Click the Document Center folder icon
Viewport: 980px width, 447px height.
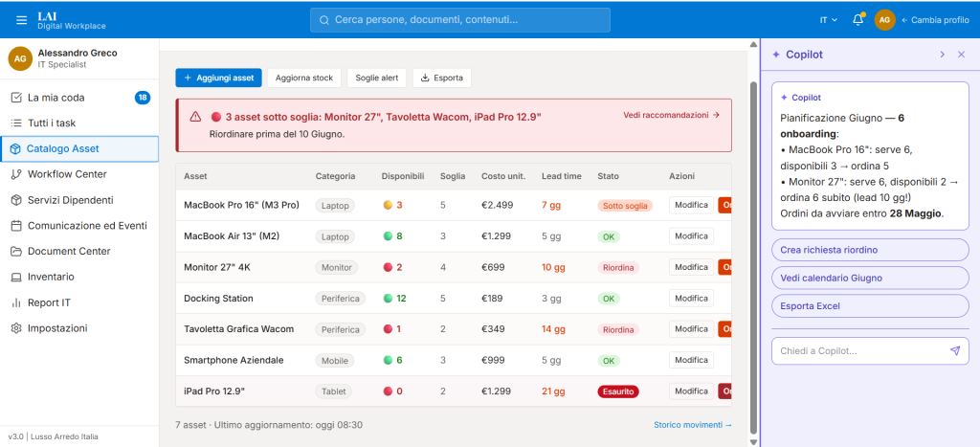16,252
